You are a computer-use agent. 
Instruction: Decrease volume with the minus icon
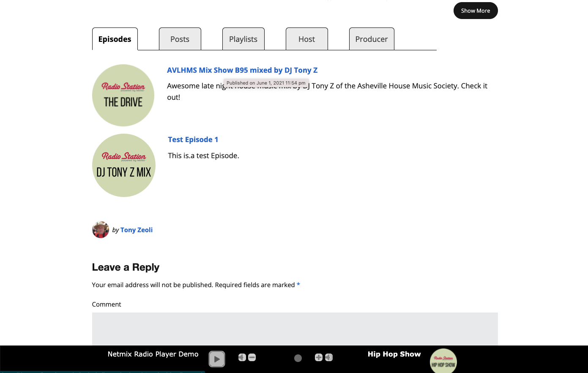(252, 357)
